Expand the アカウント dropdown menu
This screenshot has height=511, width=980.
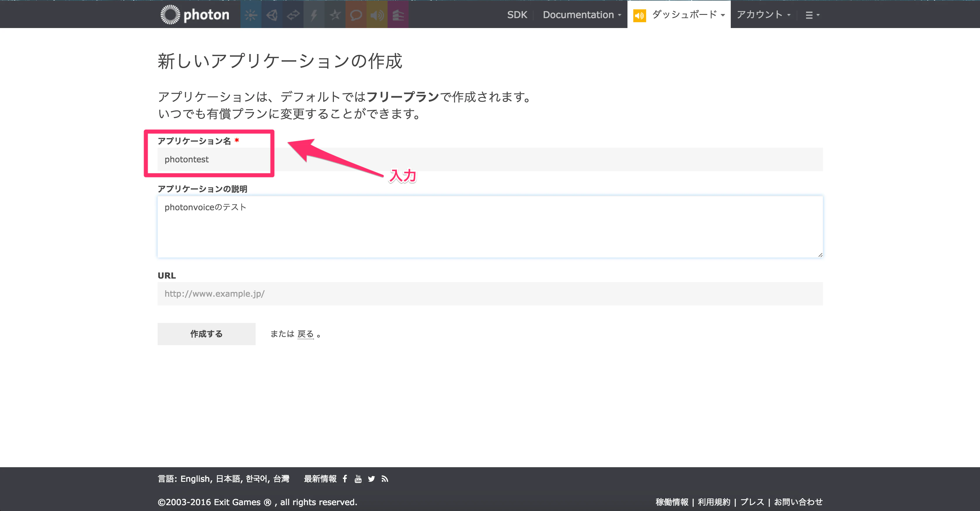763,15
